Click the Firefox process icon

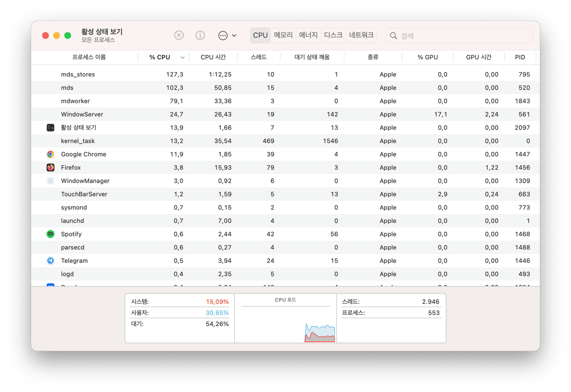point(51,168)
